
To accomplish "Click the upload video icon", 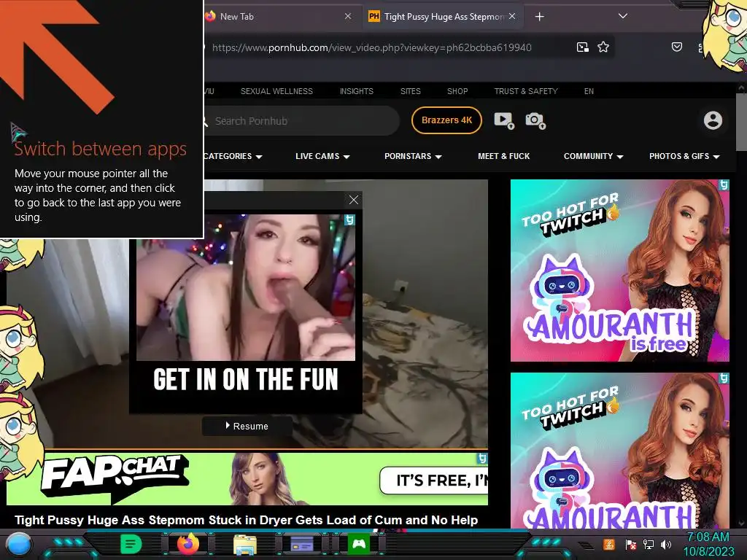I will pyautogui.click(x=503, y=120).
